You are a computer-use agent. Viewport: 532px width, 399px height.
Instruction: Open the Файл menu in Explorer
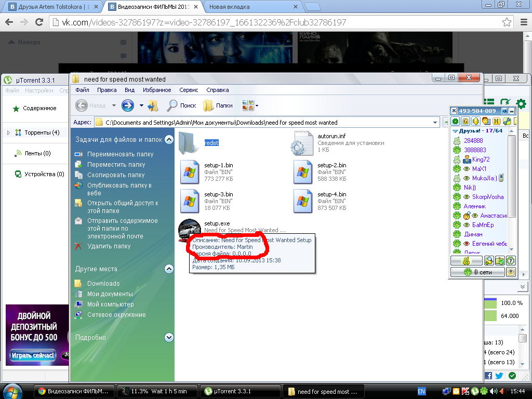tap(82, 90)
